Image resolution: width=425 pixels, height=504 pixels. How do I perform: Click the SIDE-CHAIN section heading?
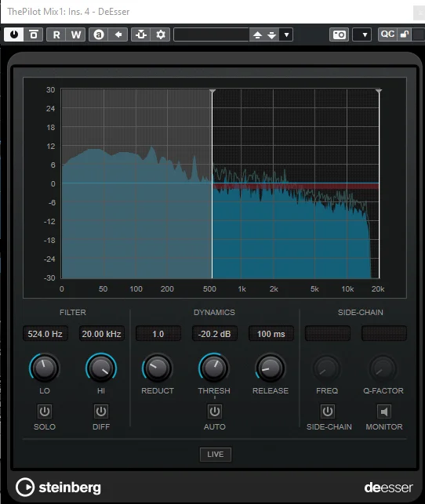[x=361, y=313]
